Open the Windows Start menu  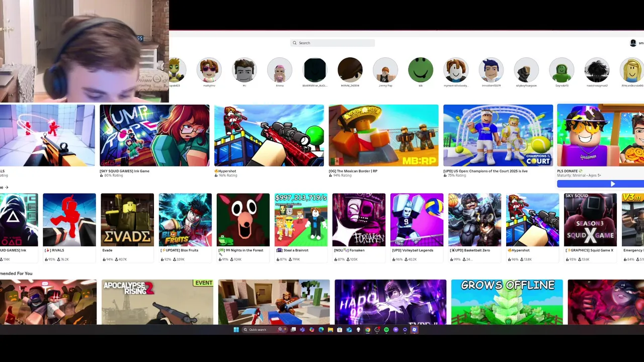[236, 330]
